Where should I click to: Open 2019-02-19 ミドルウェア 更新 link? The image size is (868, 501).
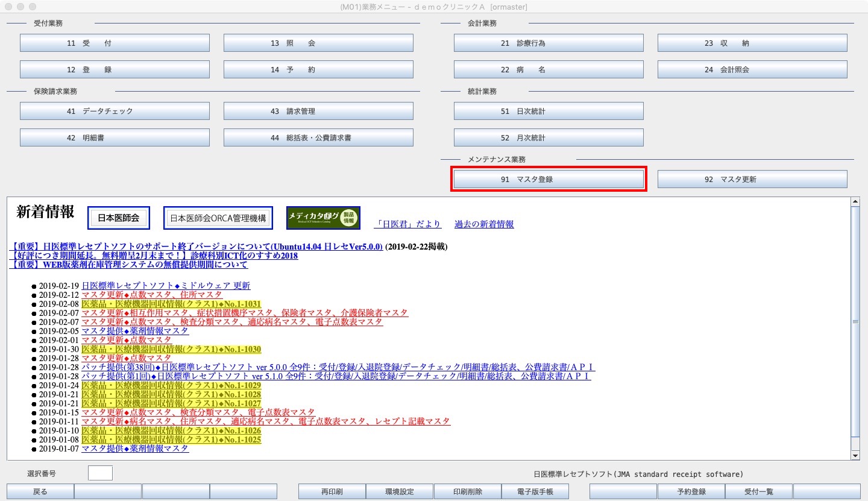tap(166, 286)
